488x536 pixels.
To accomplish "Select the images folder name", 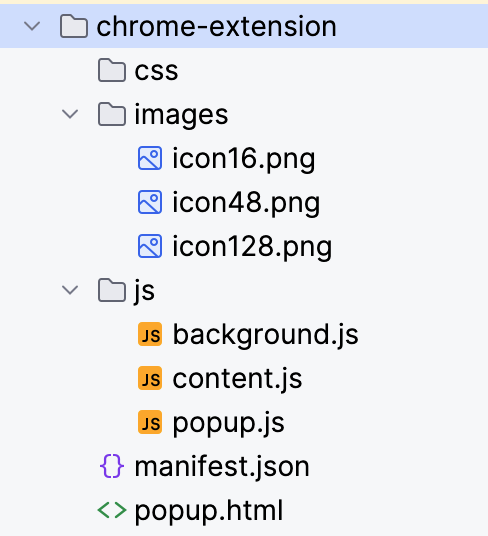I will (x=181, y=115).
